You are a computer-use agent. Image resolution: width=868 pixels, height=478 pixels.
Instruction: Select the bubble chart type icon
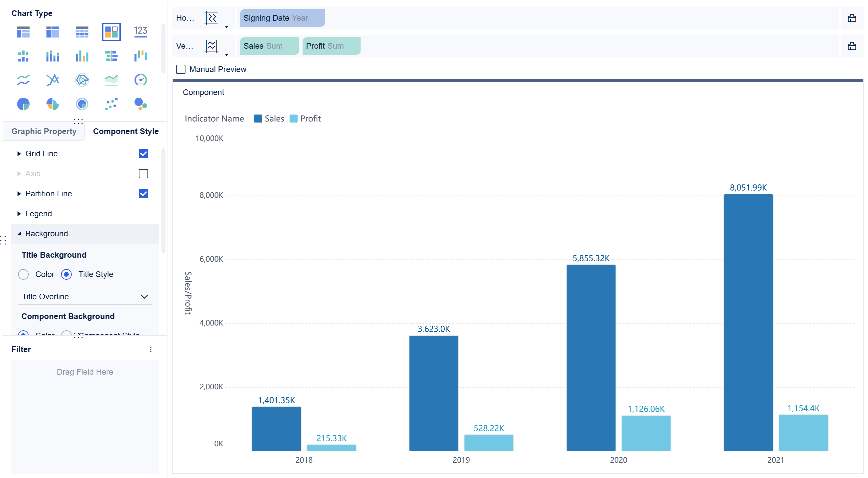click(x=140, y=104)
